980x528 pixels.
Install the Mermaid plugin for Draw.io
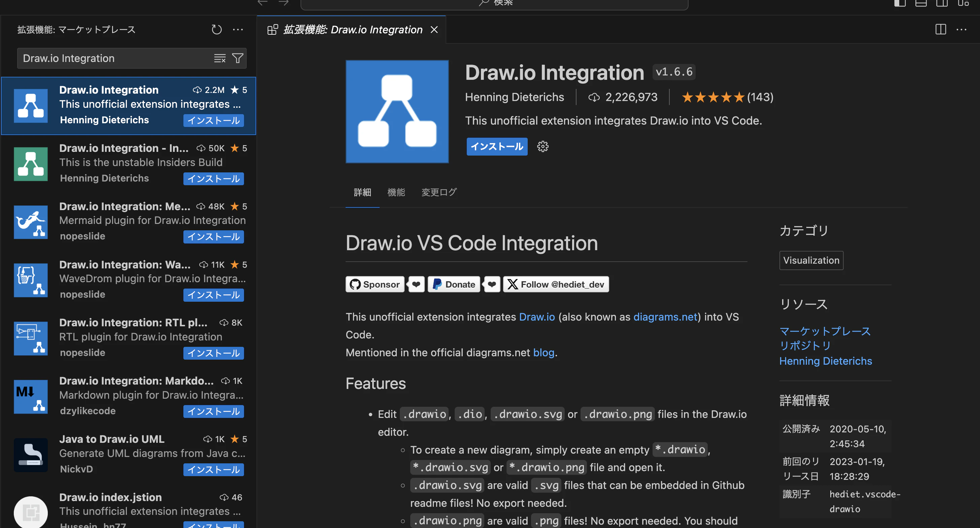[213, 237]
